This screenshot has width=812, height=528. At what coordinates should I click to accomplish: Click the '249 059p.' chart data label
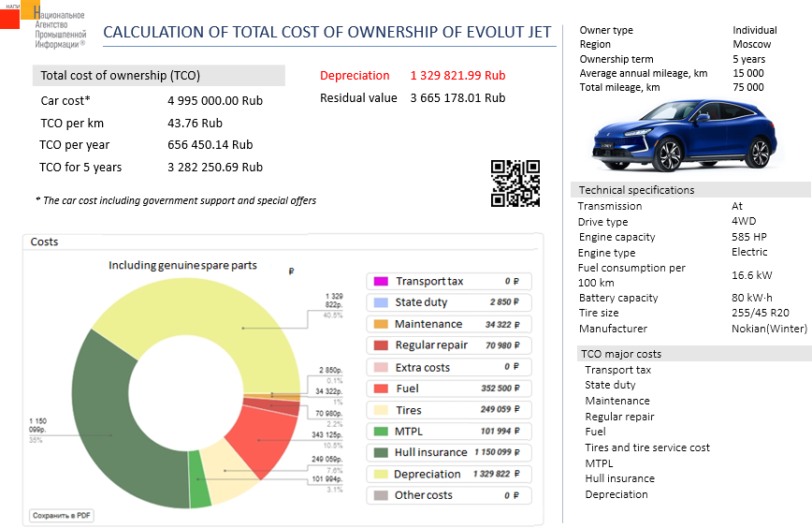[326, 459]
